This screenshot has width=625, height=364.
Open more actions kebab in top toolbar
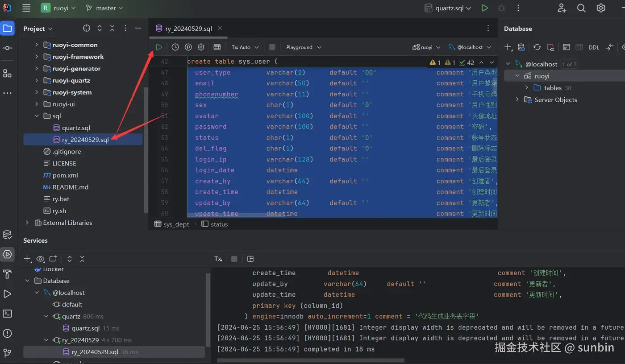pos(518,8)
